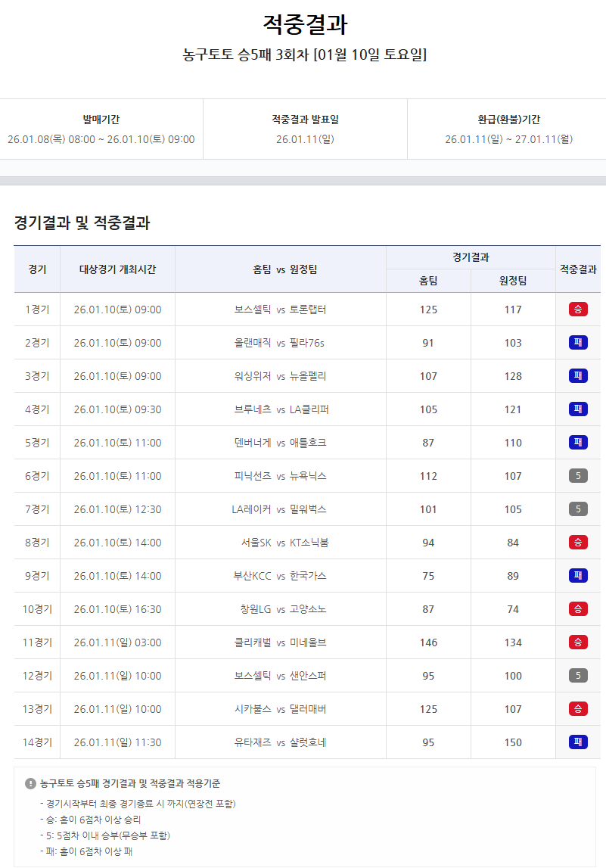Open the 창원LG vs 고양소노 matchup
The height and width of the screenshot is (868, 606).
(x=280, y=608)
